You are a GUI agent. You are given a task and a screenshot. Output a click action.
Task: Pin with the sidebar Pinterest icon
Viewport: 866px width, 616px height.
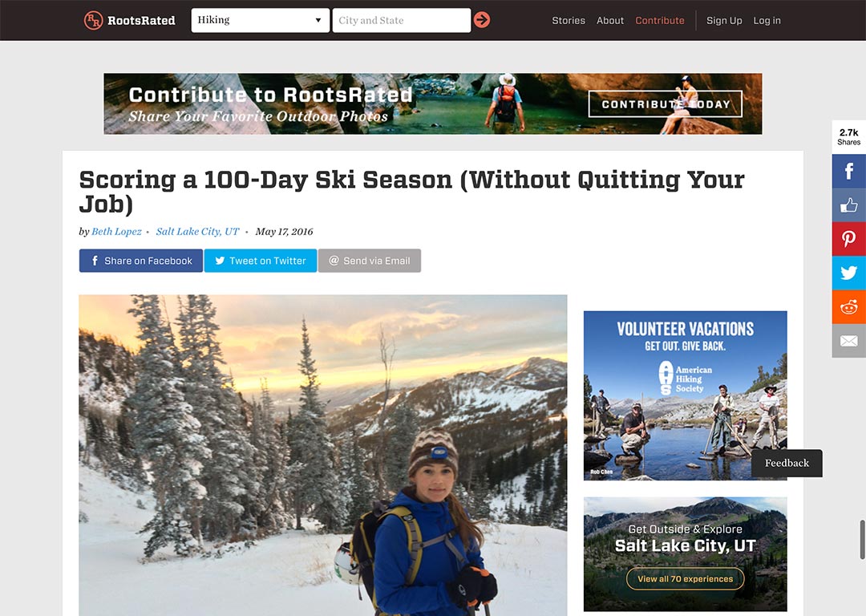coord(849,239)
